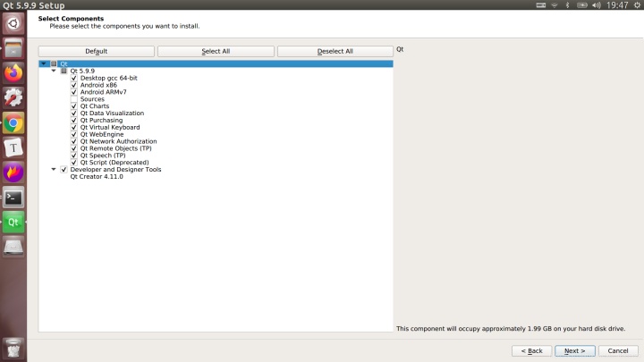Click the disk space 1.99 GB message
This screenshot has width=644, height=362.
coord(511,329)
